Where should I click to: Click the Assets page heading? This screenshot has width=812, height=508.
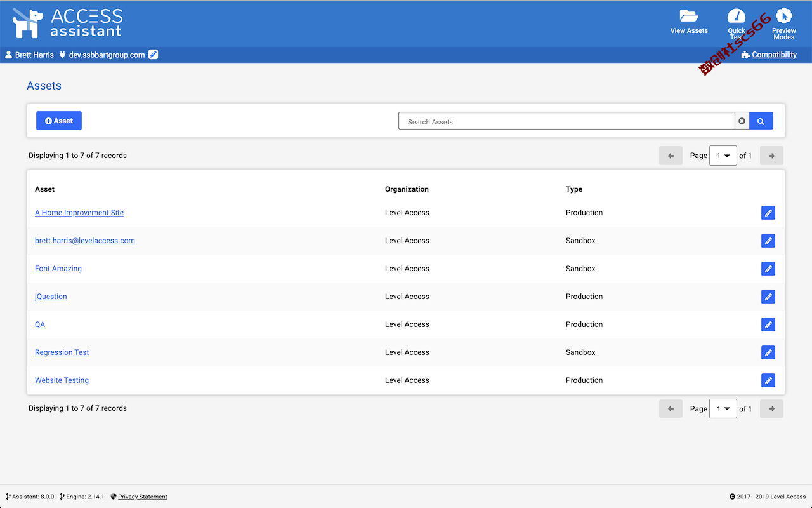click(44, 86)
